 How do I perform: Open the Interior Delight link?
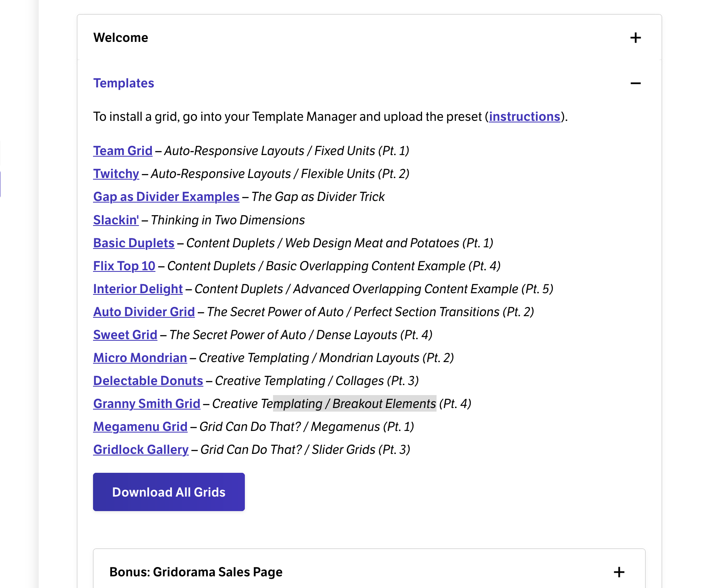(138, 289)
